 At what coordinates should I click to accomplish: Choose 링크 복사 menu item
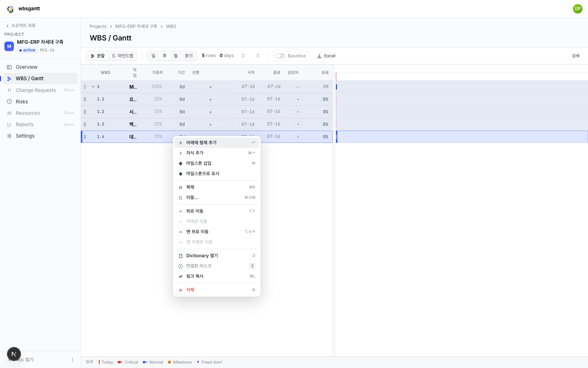pos(217,276)
